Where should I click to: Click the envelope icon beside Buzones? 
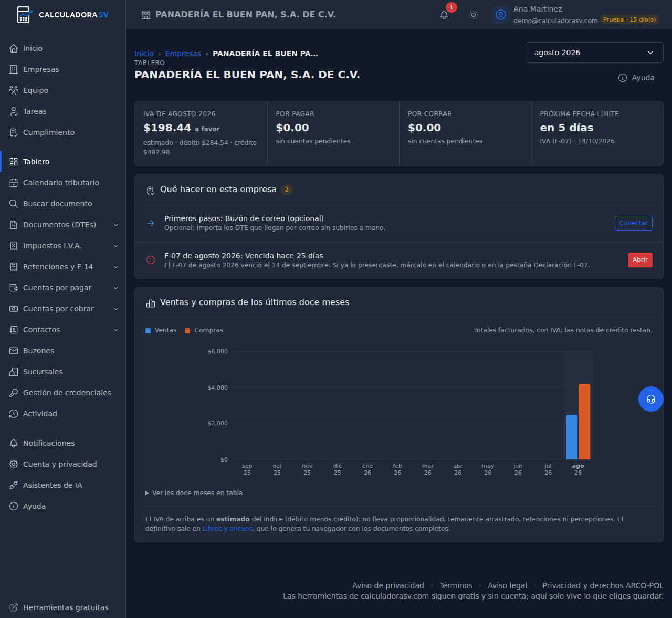(x=14, y=351)
